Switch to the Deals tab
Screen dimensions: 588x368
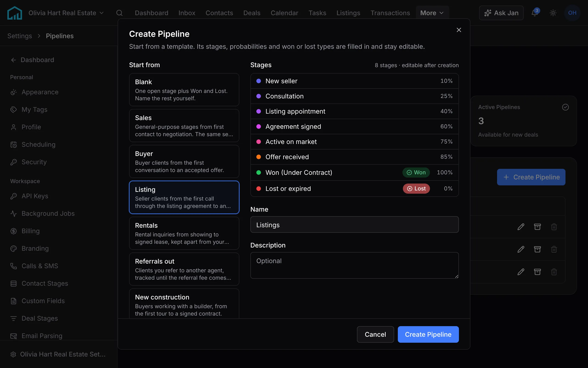coord(252,13)
